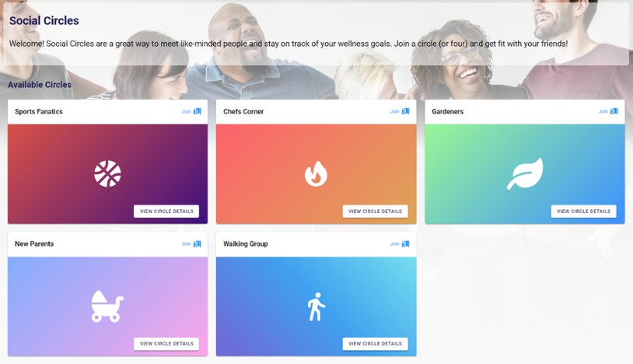Click the flame icon on Chefs Corner
The image size is (633, 364).
pos(316,174)
